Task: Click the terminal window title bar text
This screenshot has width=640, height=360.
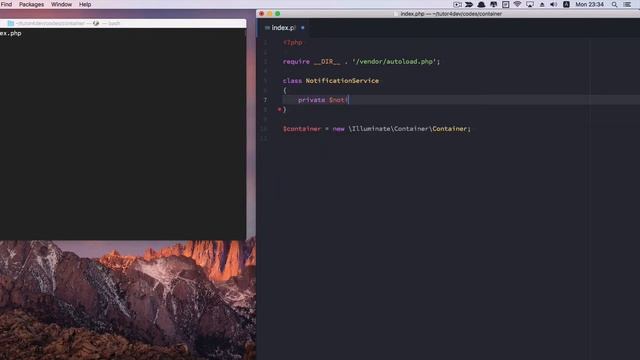Action: [x=68, y=23]
